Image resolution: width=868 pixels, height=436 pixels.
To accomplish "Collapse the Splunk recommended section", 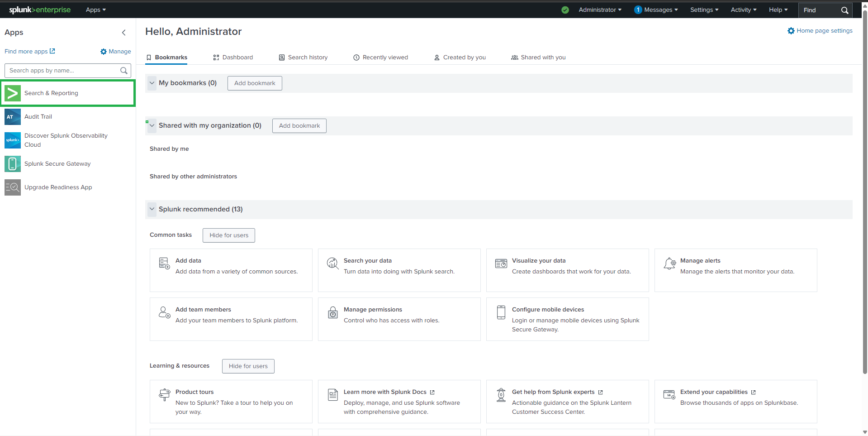I will pos(152,209).
